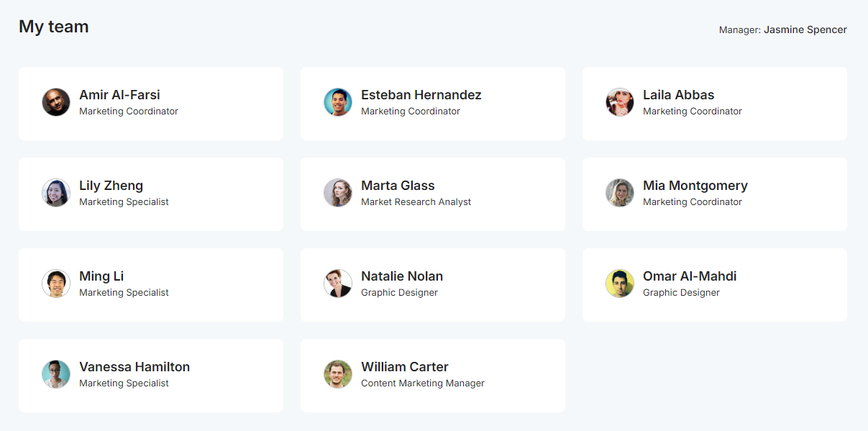The width and height of the screenshot is (868, 431).
Task: Click Vanessa Hamilton's profile avatar
Action: point(56,374)
